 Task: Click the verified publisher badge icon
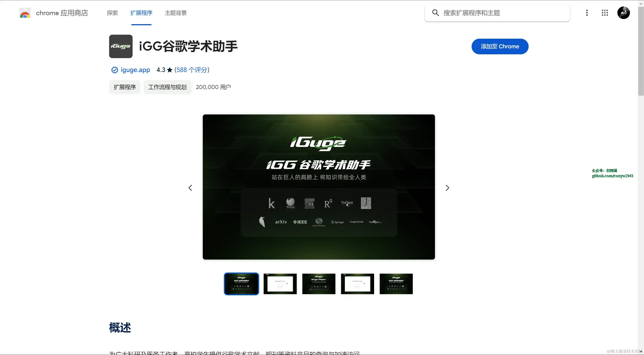tap(114, 70)
